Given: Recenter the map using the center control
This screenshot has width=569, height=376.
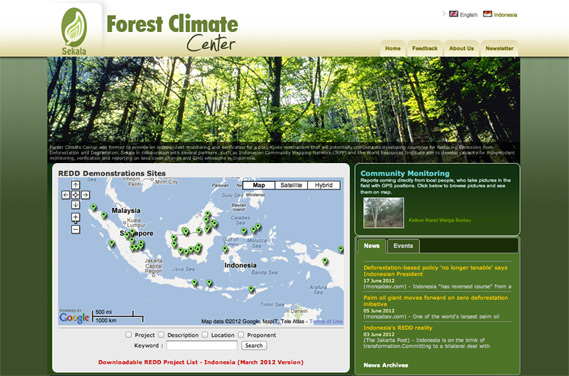Looking at the screenshot, I should coord(75,195).
